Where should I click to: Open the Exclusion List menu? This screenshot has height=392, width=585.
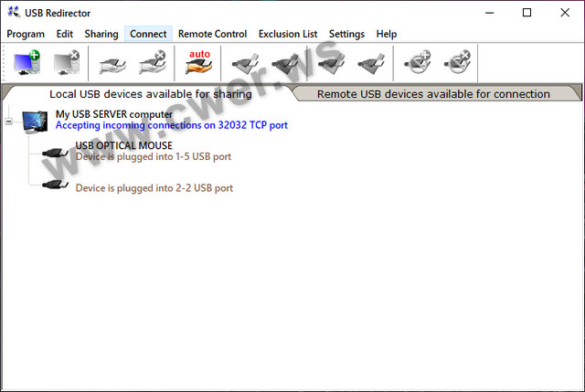coord(288,34)
